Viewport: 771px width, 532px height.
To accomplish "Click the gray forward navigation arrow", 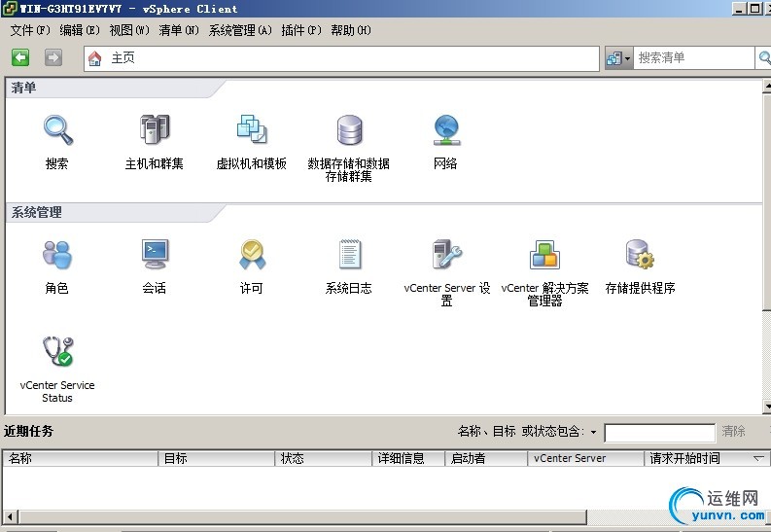I will 53,57.
